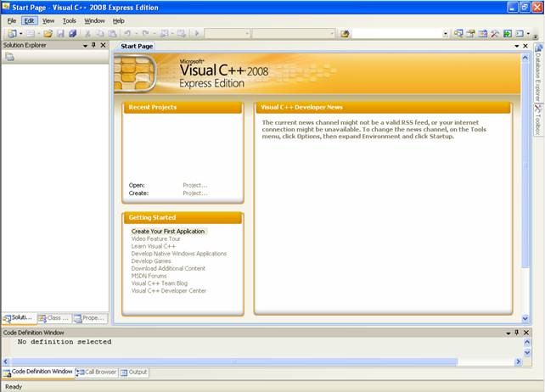Image resolution: width=545 pixels, height=392 pixels.
Task: Click the Navigate Forward toolbar icon
Action: 181,34
